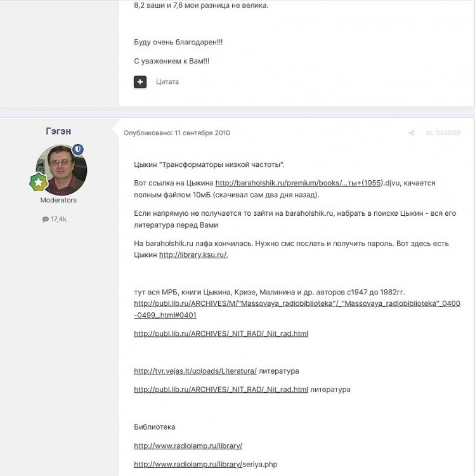475x476 pixels.
Task: Click the speech bubble post count icon
Action: pyautogui.click(x=46, y=219)
